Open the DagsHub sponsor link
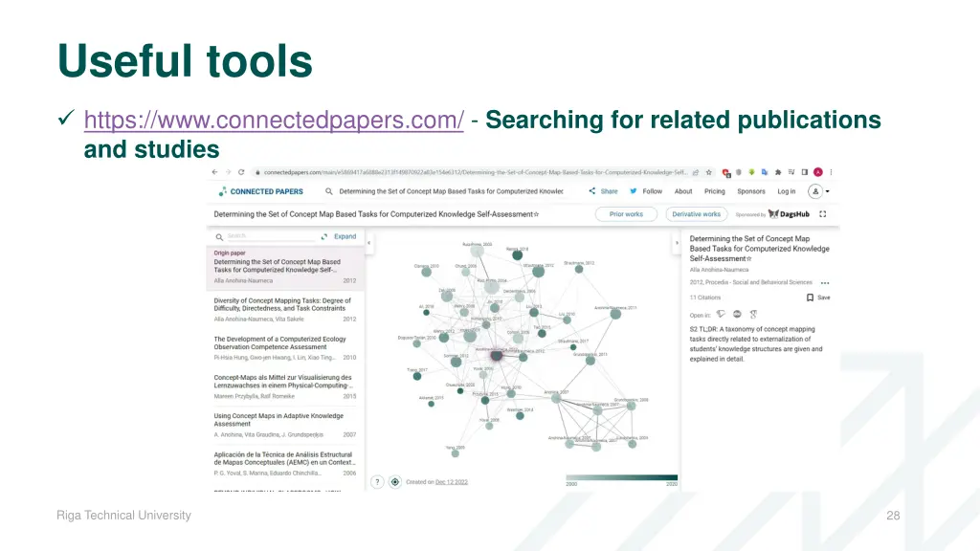This screenshot has height=551, width=980. (x=789, y=214)
